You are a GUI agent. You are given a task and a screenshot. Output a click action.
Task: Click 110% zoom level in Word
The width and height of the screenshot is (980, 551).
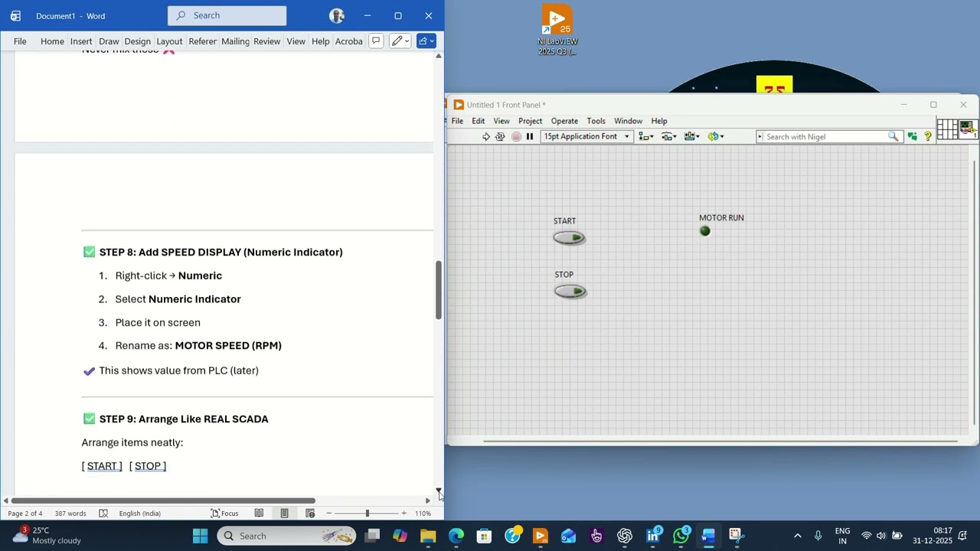(x=423, y=514)
